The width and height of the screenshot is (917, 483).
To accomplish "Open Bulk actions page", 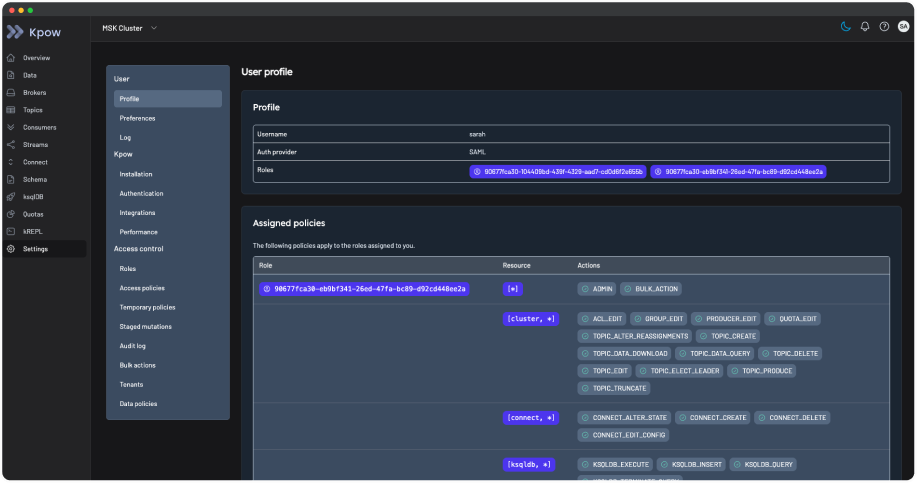I will click(x=137, y=365).
